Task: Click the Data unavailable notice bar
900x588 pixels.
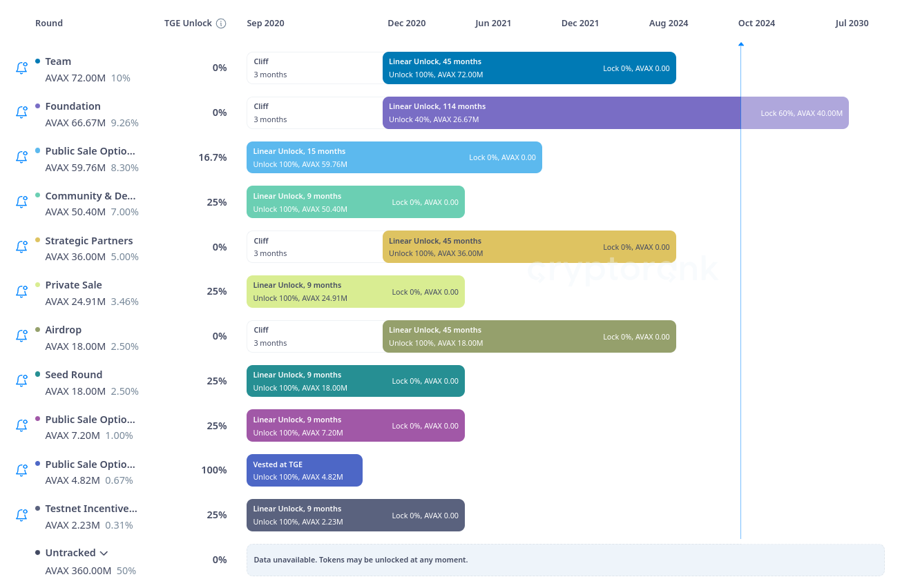Action: click(566, 560)
